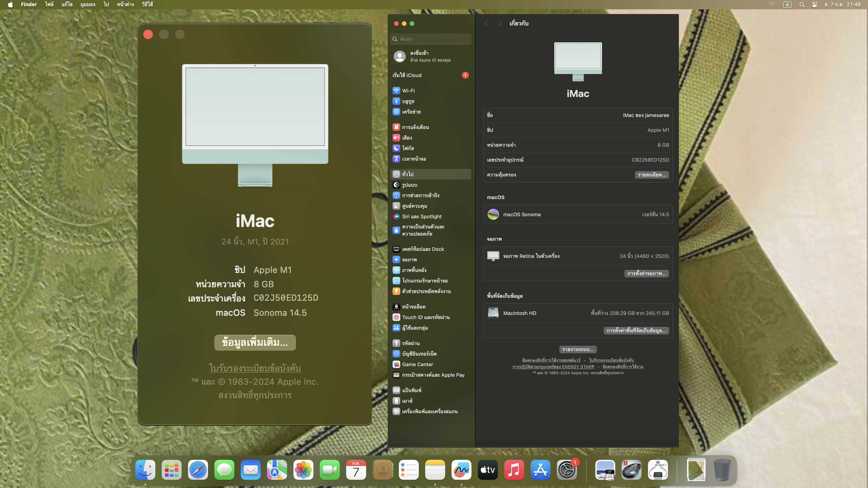Open Desktop และ Dock settings
Image resolution: width=868 pixels, height=488 pixels.
[x=430, y=249]
